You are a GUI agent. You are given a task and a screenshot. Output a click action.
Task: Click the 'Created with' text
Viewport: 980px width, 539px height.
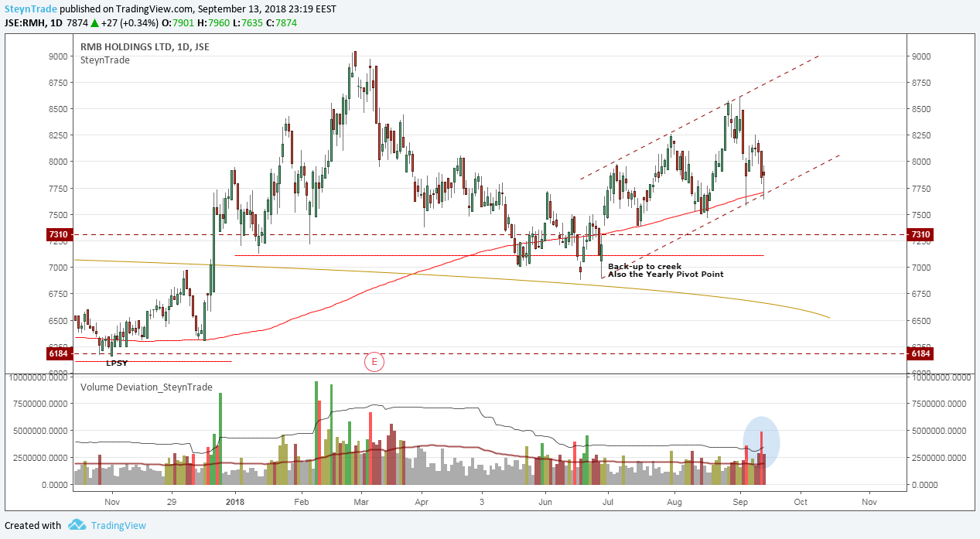33,525
